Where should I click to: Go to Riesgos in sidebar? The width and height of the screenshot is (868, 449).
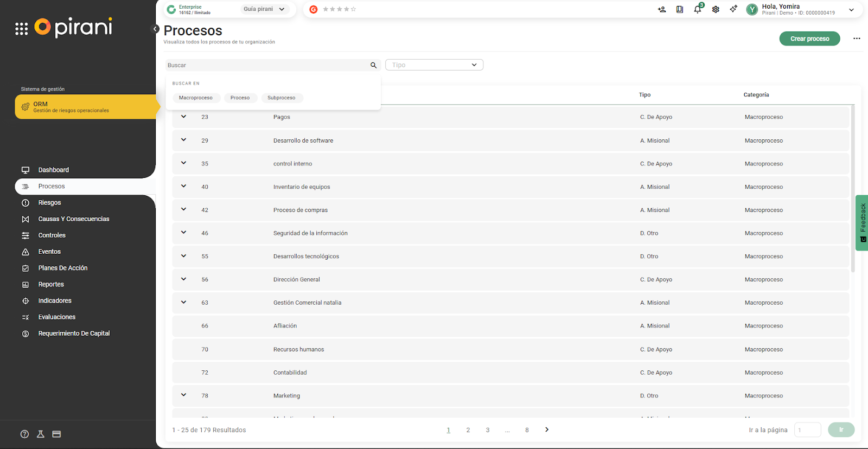pos(49,203)
